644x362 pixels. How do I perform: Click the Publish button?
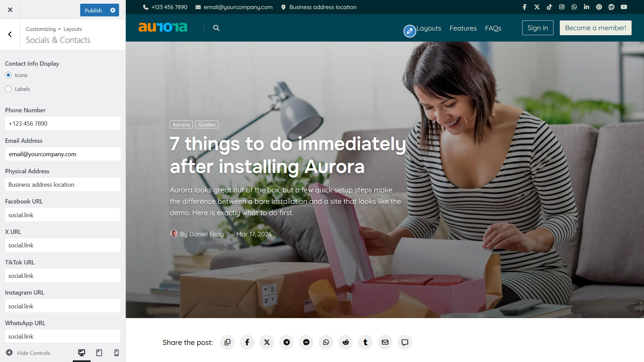(93, 10)
